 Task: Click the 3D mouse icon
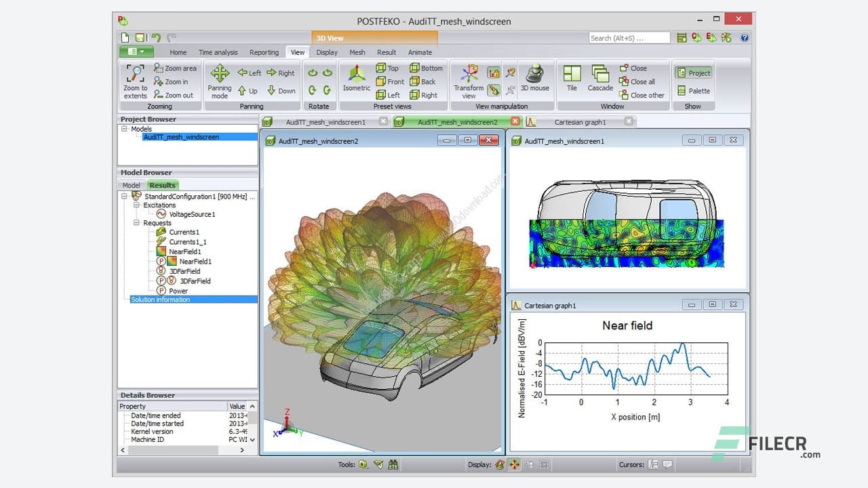[x=535, y=74]
